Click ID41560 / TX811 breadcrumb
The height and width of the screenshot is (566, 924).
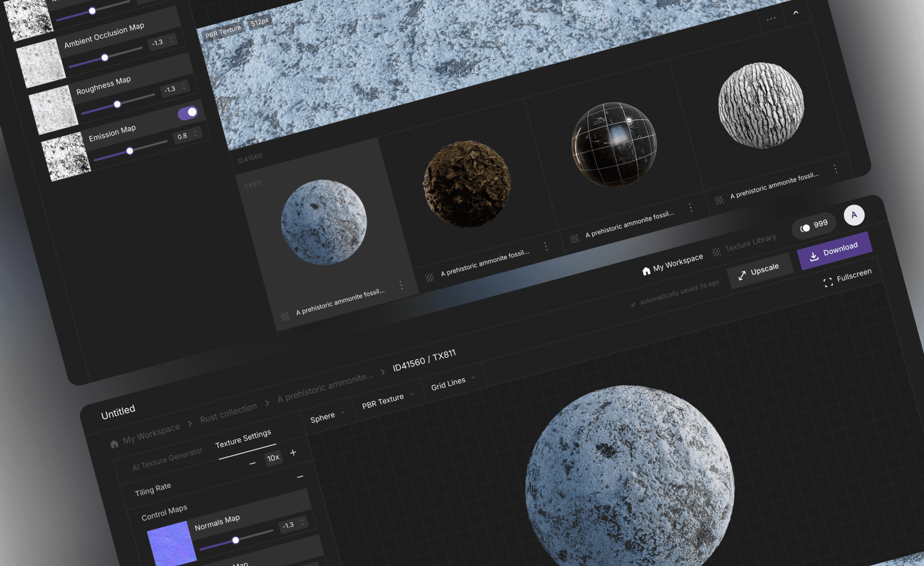point(424,361)
